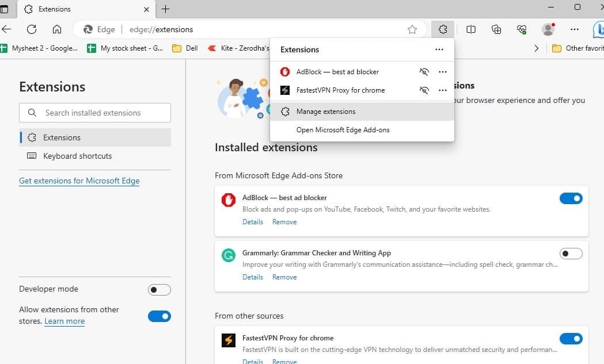
Task: Turn on Developer mode
Action: coord(159,289)
